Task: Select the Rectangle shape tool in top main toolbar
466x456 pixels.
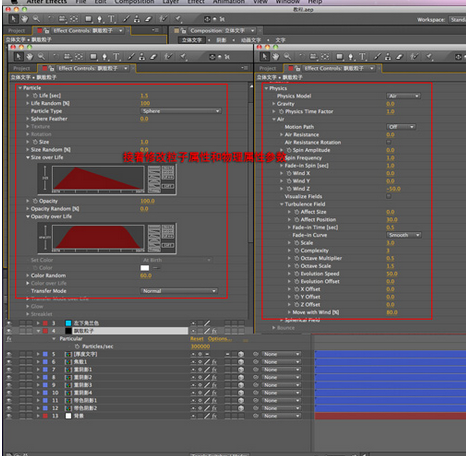Action: coord(88,19)
